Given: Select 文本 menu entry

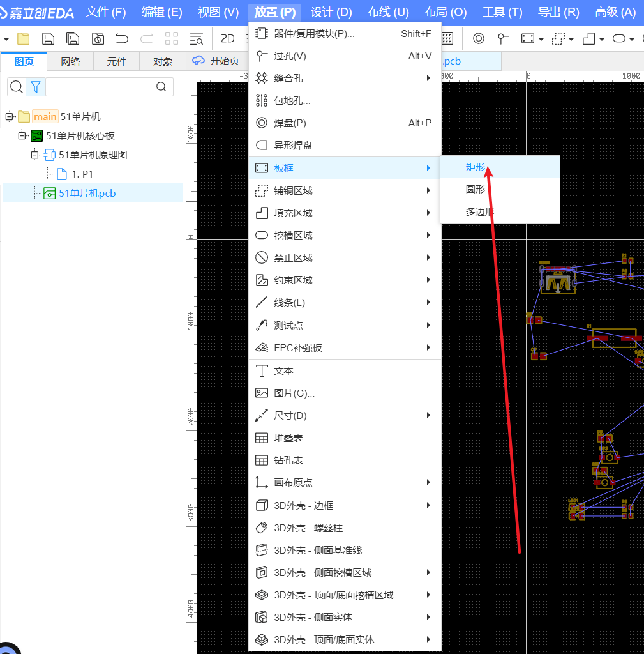Looking at the screenshot, I should pyautogui.click(x=345, y=371).
